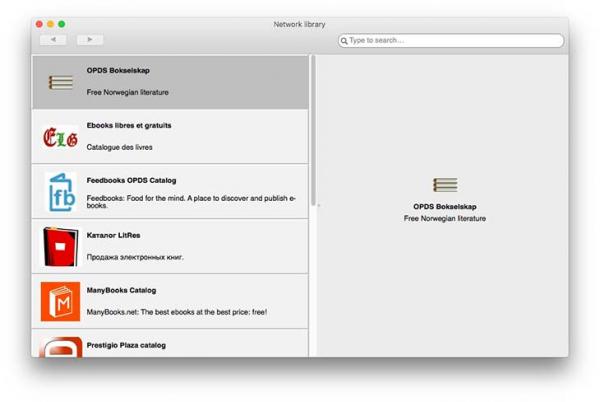Viewport: 600px width, 402px height.
Task: Click OPDS Bokselskap heading in detail pane
Action: pyautogui.click(x=445, y=207)
